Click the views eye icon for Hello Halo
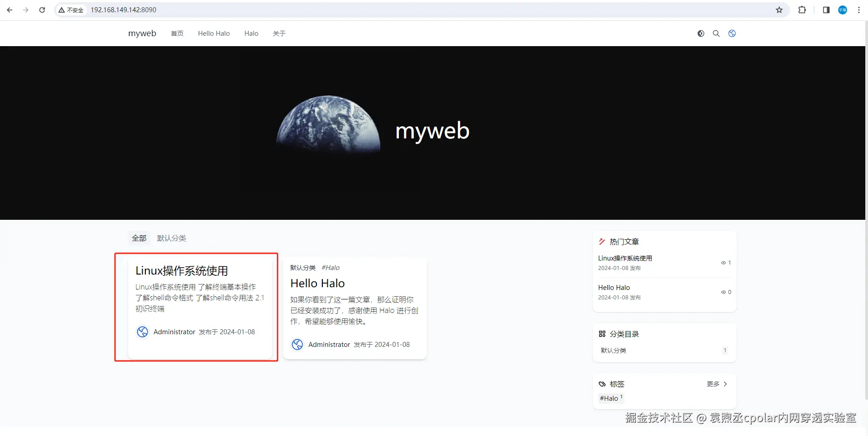This screenshot has width=868, height=436. pyautogui.click(x=724, y=292)
